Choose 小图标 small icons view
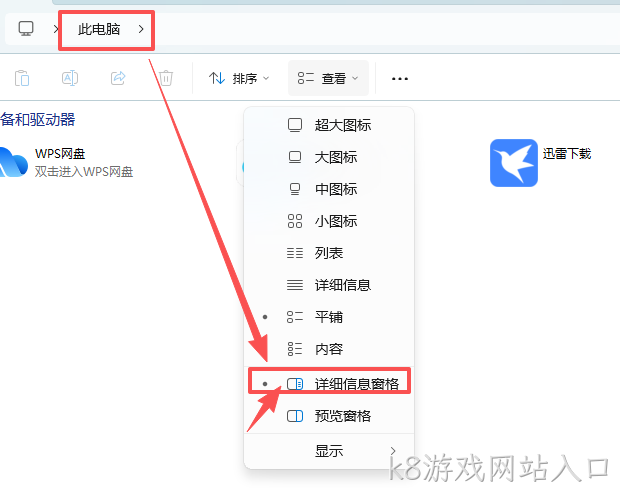Image resolution: width=620 pixels, height=494 pixels. tap(329, 221)
